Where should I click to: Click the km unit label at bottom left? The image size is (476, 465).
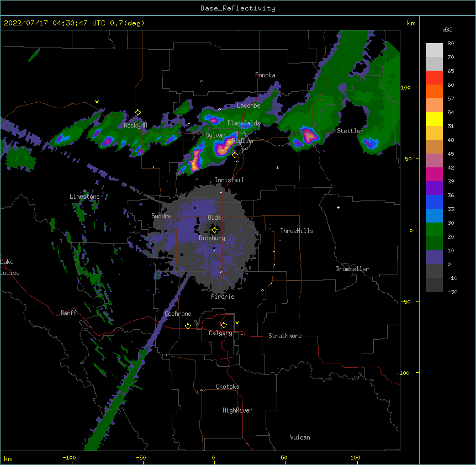click(8, 459)
